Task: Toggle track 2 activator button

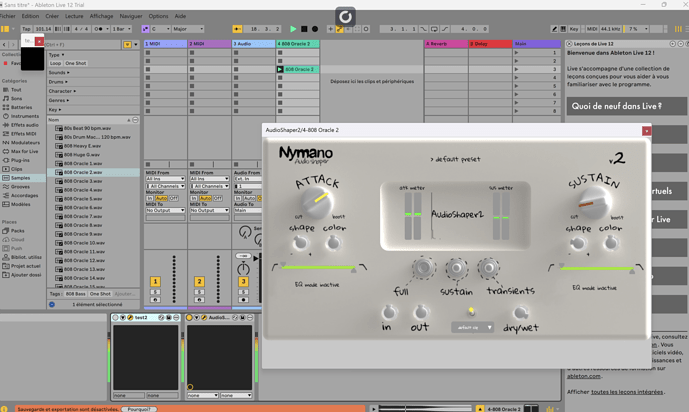Action: [x=199, y=283]
